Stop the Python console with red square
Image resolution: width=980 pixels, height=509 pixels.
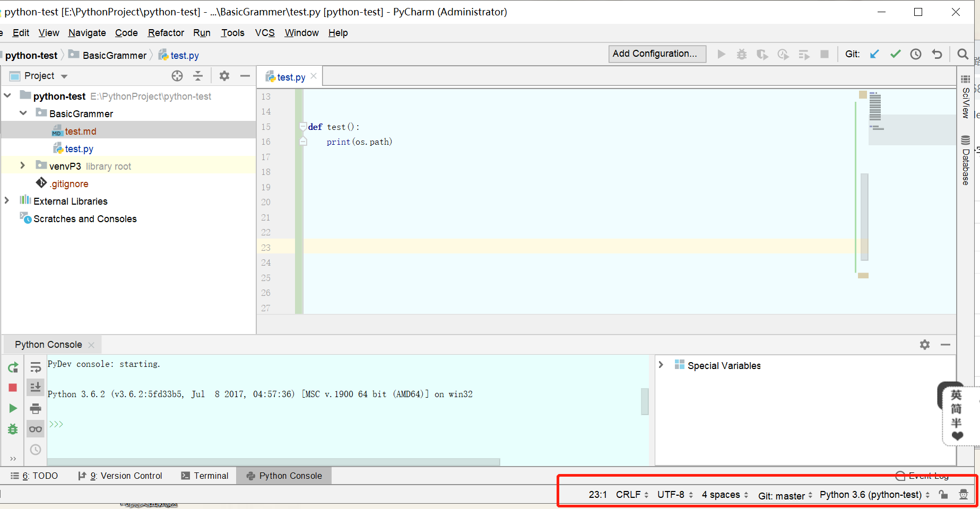[x=13, y=388]
